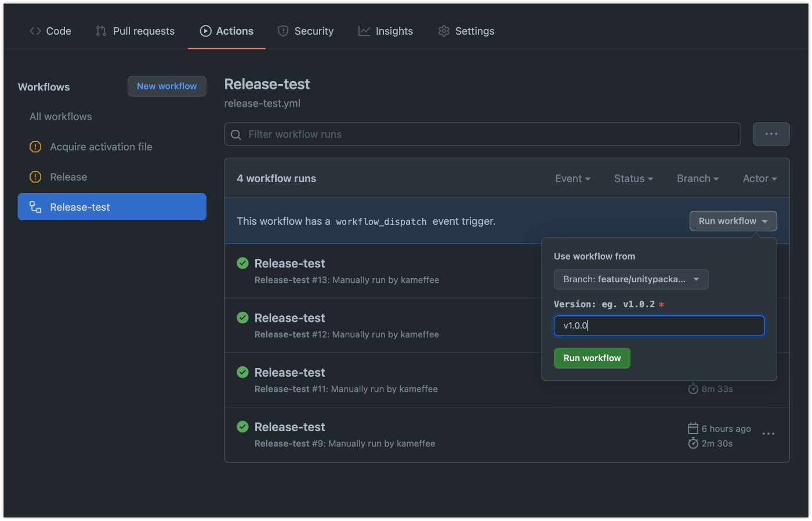The image size is (812, 521).
Task: Click the search magnifier icon
Action: pyautogui.click(x=236, y=134)
